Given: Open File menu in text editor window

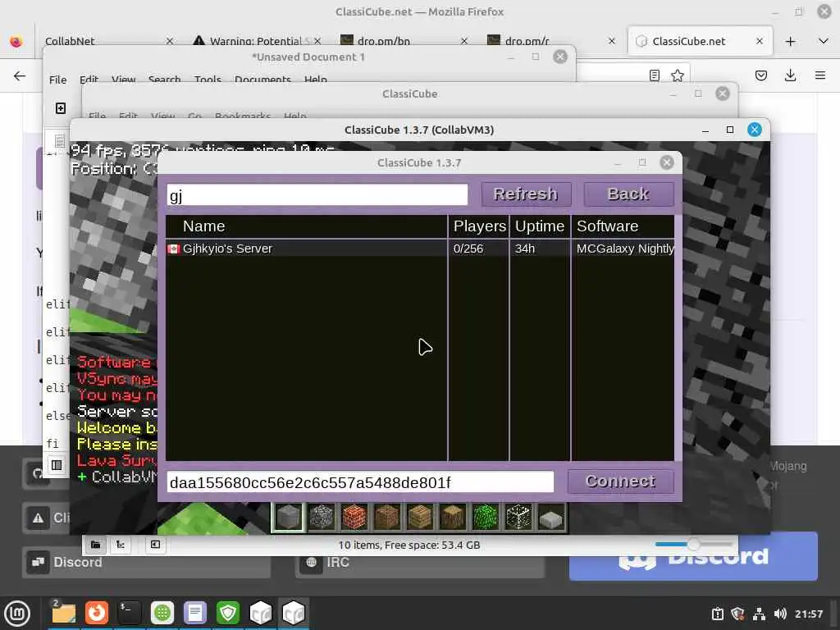Looking at the screenshot, I should point(58,80).
